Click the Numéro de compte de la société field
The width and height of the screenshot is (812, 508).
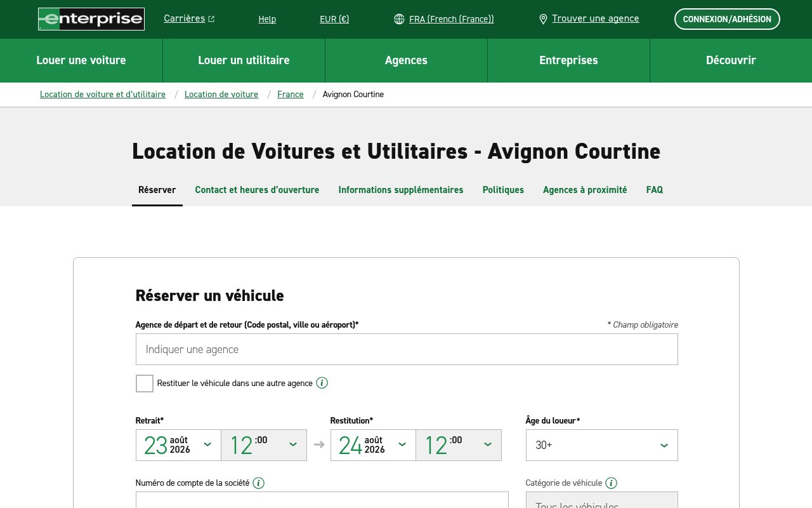coord(322,500)
